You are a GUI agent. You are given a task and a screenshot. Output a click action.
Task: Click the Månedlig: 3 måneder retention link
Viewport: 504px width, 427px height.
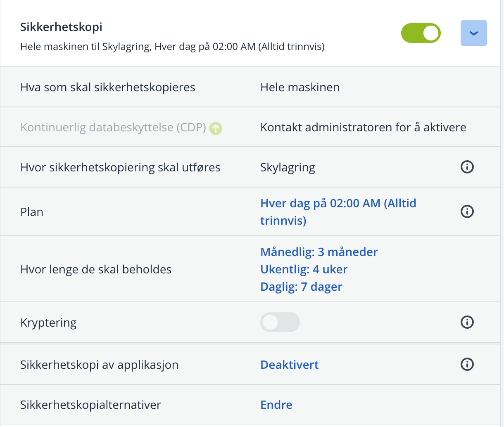point(319,252)
